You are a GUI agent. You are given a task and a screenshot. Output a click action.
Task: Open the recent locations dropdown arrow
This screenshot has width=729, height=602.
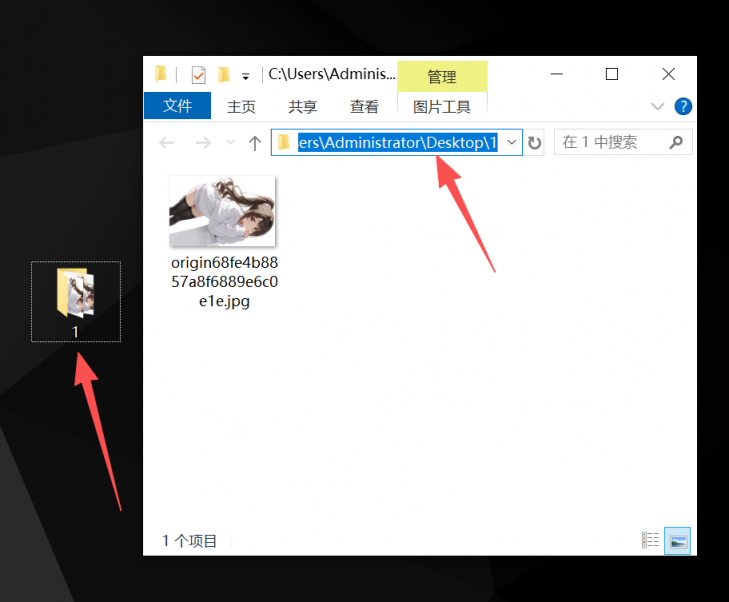point(230,143)
